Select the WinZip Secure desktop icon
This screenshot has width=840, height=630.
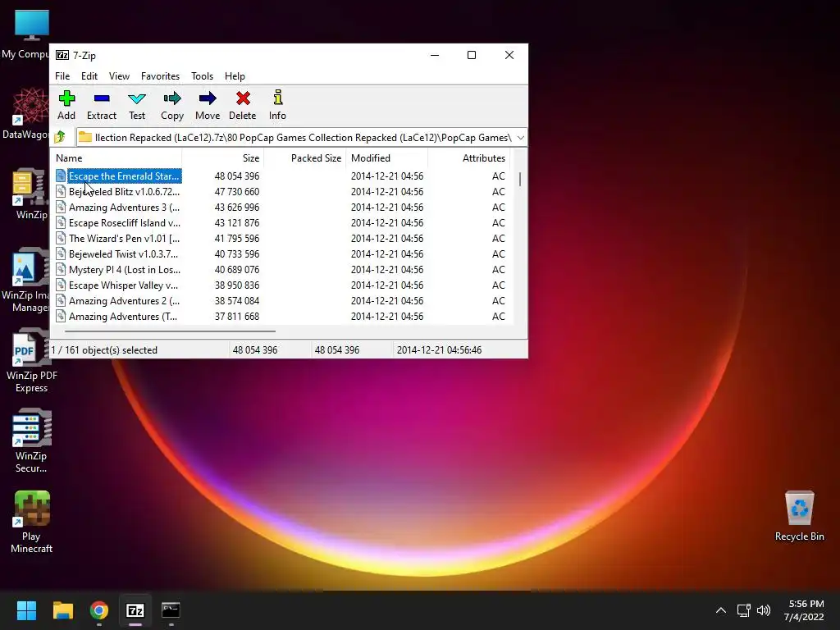[31, 441]
